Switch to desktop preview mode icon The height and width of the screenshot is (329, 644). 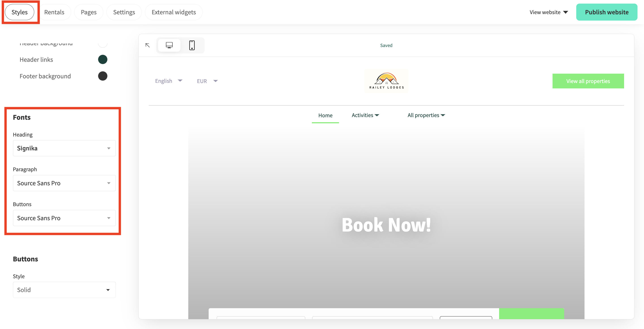coord(169,45)
